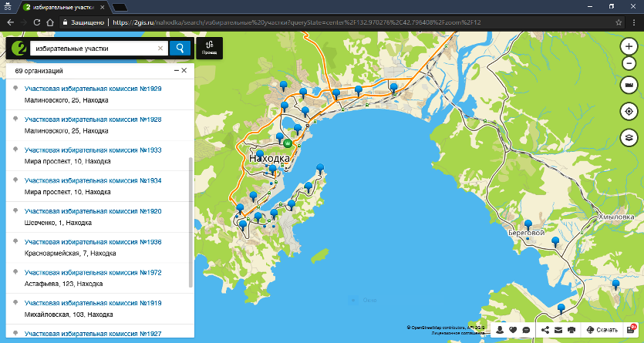The height and width of the screenshot is (343, 644).
Task: Open Участковая избирательная комиссия №1927
Action: 93,334
